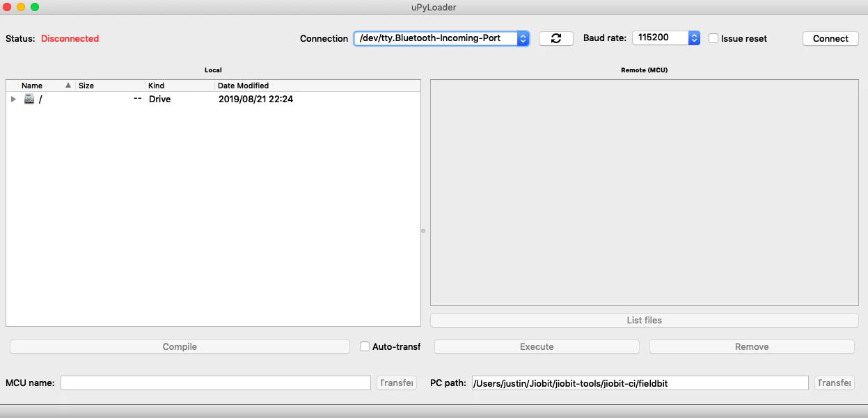Open the Baud rate combo box
Screen dimensions: 868x418
tap(666, 38)
